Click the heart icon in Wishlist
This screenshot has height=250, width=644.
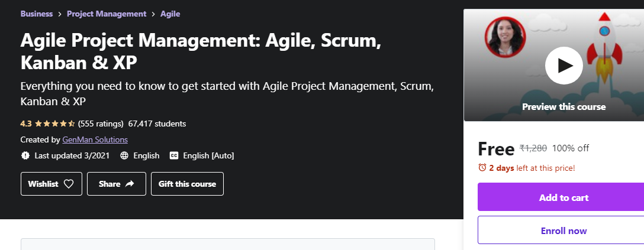(x=69, y=184)
